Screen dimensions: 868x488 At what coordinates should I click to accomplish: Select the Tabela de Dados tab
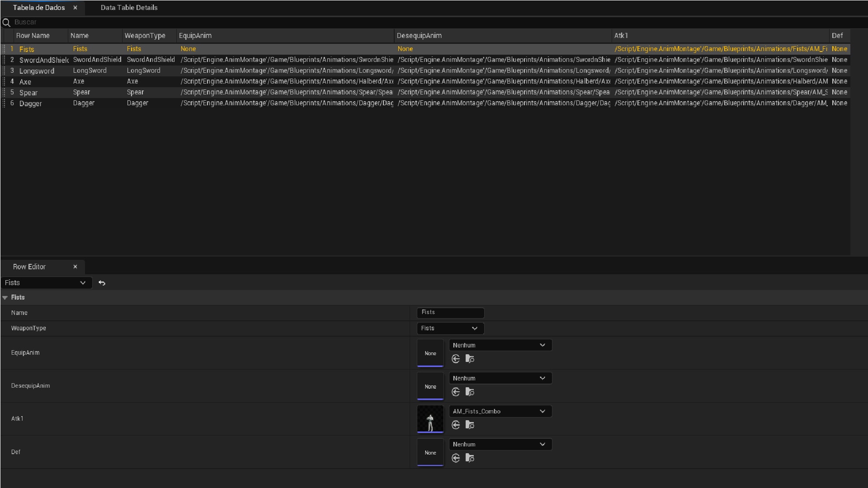[x=39, y=8]
